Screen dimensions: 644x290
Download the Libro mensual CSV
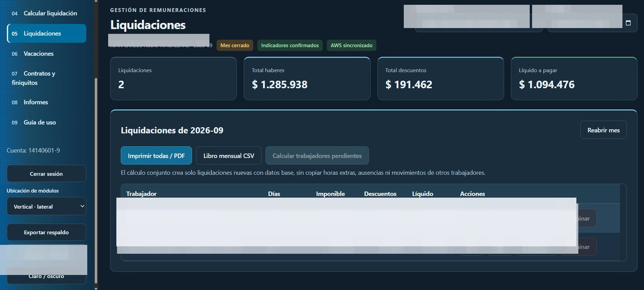[229, 156]
